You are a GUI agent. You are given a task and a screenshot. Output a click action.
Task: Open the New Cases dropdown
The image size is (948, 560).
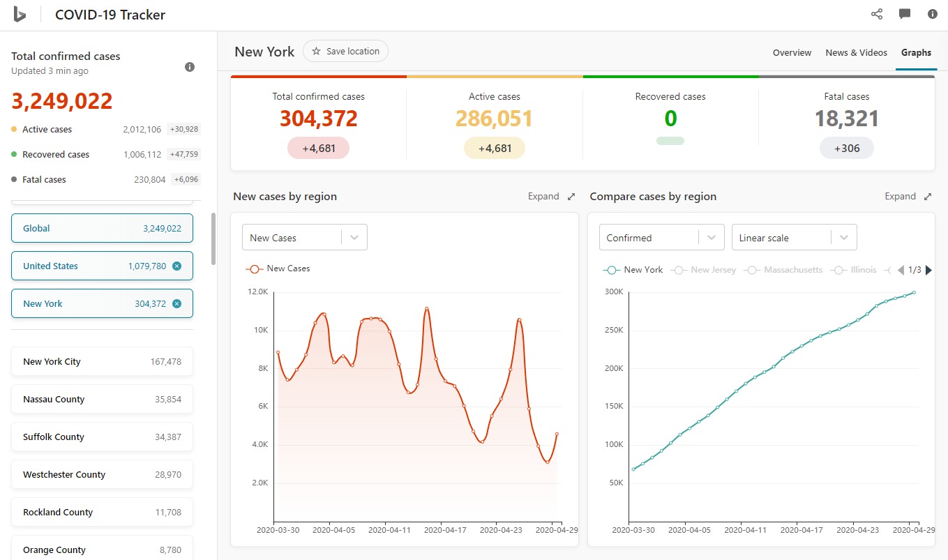(304, 238)
